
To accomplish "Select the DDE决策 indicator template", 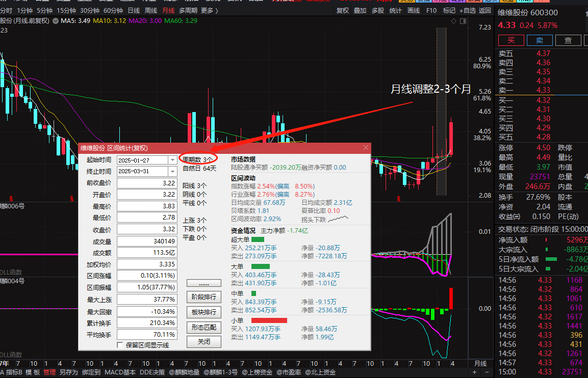I will point(152,372).
